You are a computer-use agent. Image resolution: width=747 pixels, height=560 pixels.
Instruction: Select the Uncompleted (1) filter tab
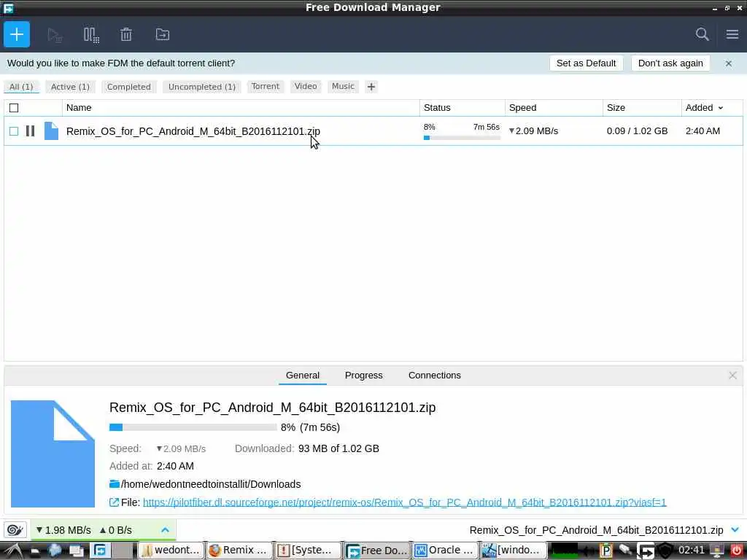tap(202, 87)
